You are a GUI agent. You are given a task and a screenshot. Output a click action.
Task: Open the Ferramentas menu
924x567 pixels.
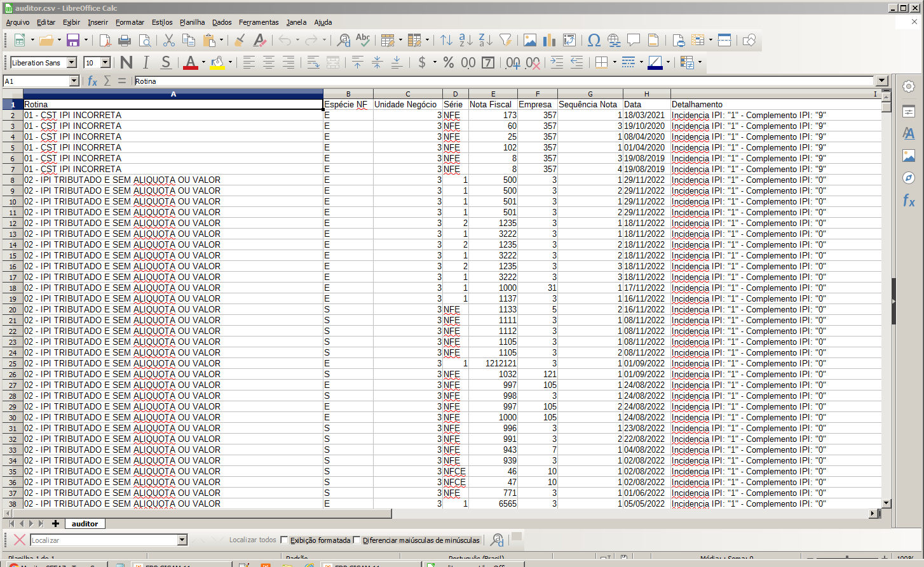259,22
